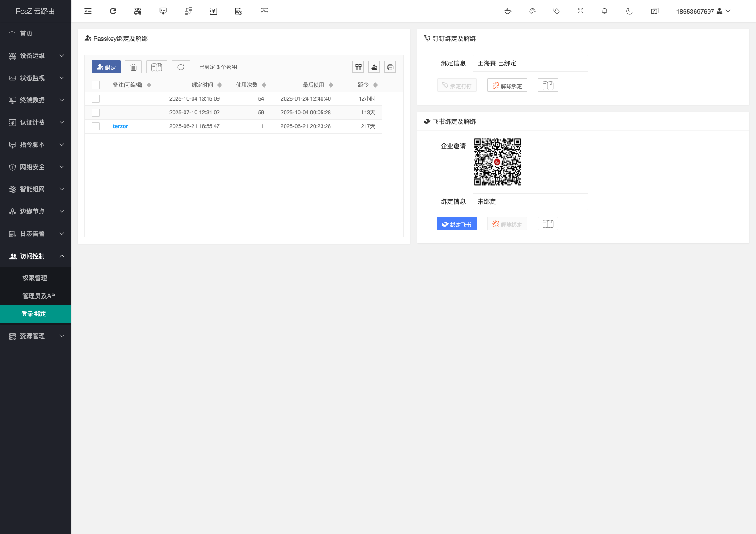Viewport: 756px width, 534px height.
Task: Switch to dark mode moon icon
Action: pos(629,11)
